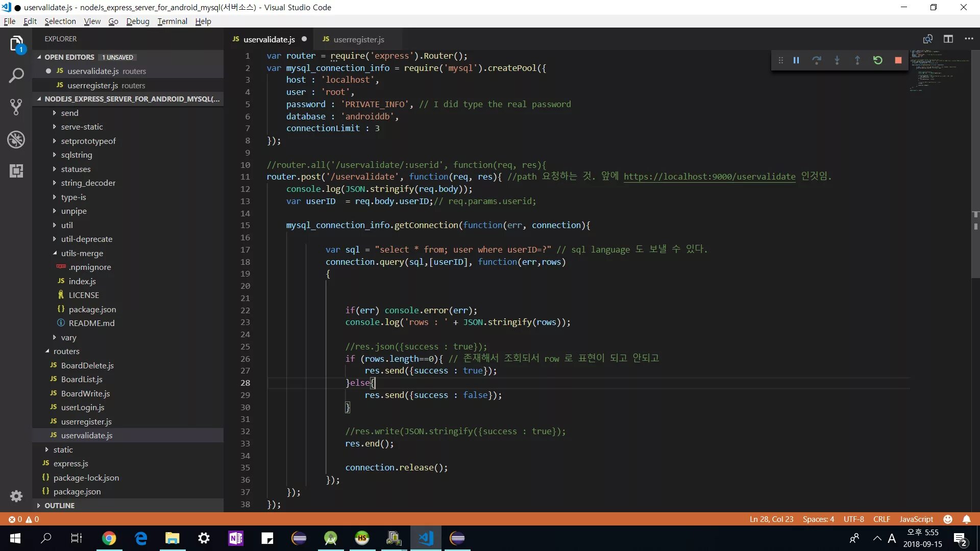The height and width of the screenshot is (551, 980).
Task: Open userLogin.js in the explorer
Action: [x=83, y=407]
